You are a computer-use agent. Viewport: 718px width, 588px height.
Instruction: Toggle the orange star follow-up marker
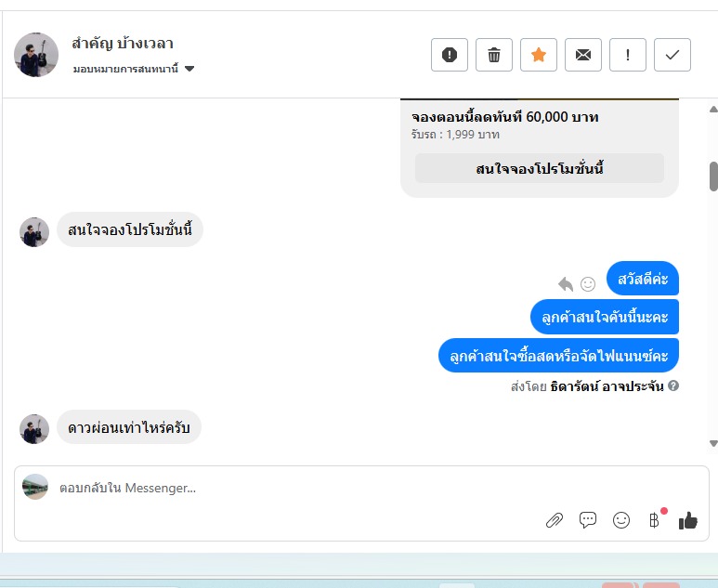(x=539, y=55)
